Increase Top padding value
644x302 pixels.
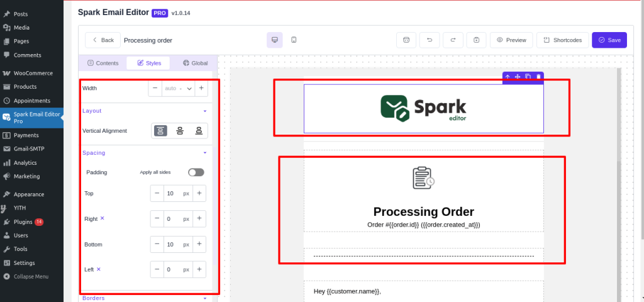coord(199,193)
